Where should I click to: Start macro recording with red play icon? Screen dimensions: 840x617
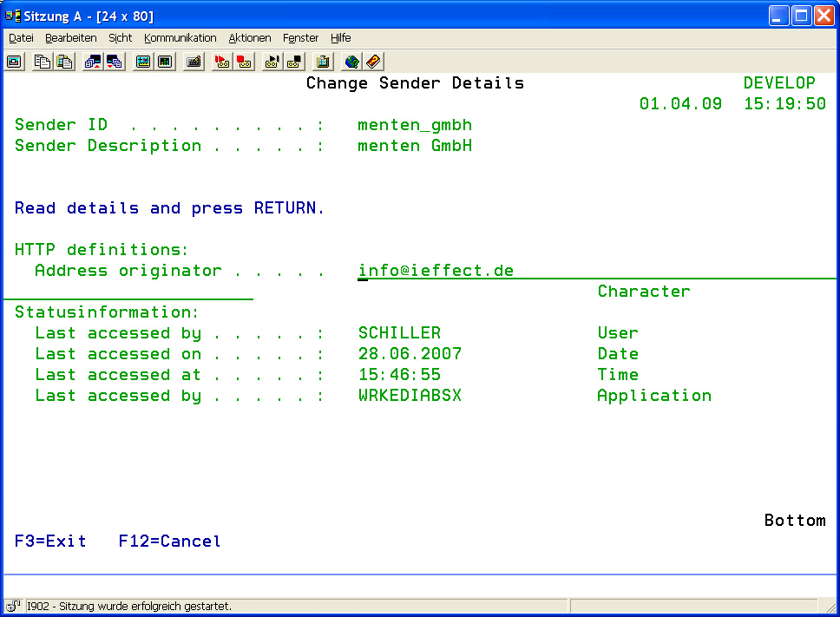(222, 62)
